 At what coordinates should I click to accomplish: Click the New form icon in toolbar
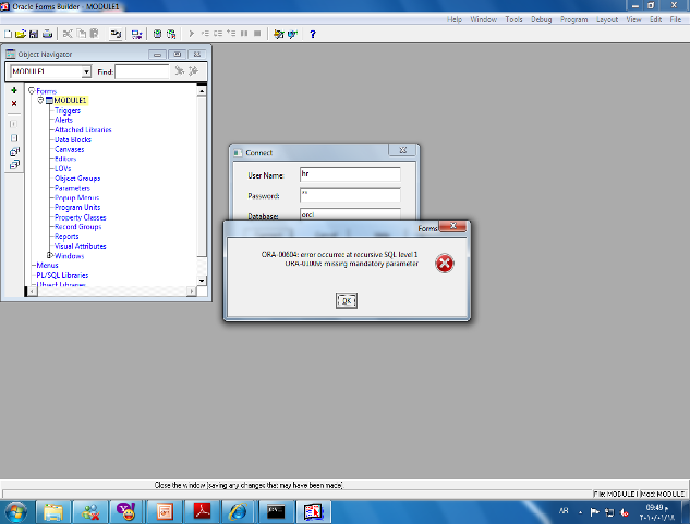tap(9, 34)
